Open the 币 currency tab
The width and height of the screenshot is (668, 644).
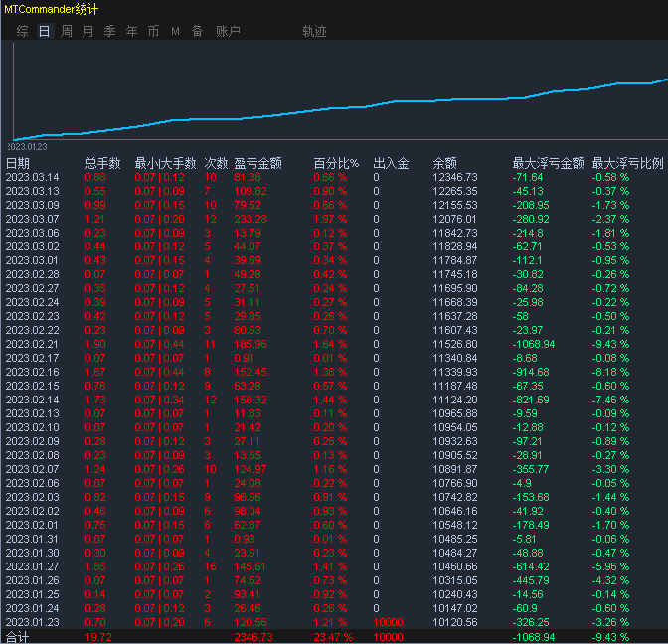tap(154, 31)
